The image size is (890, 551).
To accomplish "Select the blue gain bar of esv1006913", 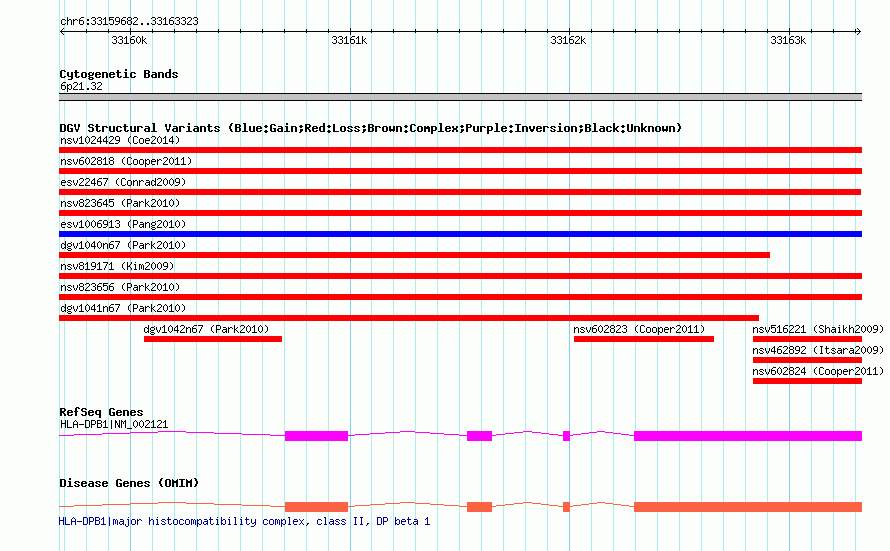I will [460, 234].
